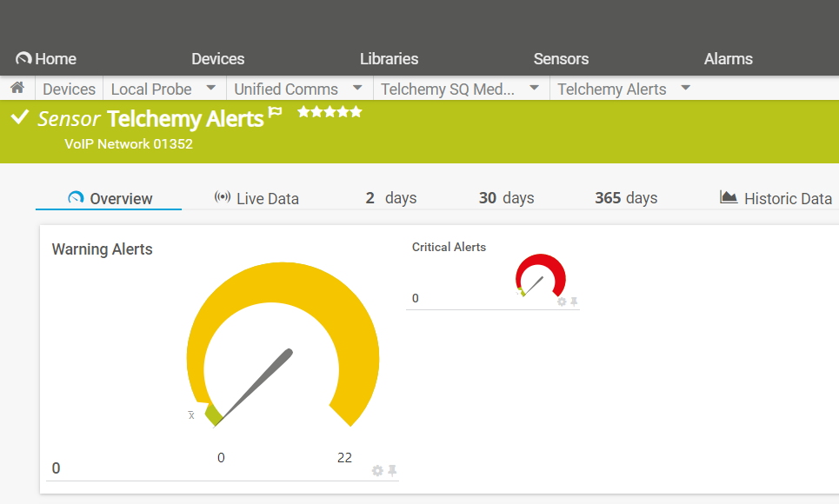Viewport: 839px width, 504px height.
Task: Click the Devices breadcrumb link
Action: [x=69, y=89]
